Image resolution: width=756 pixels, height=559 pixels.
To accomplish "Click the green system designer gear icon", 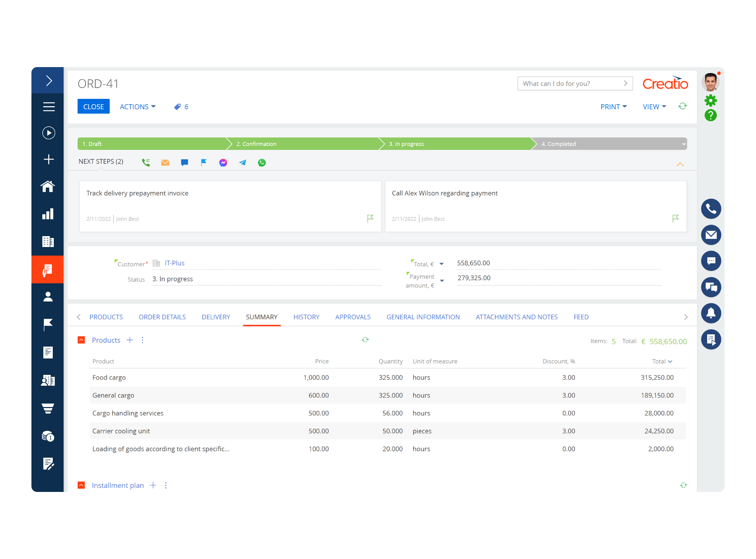I will click(x=711, y=101).
